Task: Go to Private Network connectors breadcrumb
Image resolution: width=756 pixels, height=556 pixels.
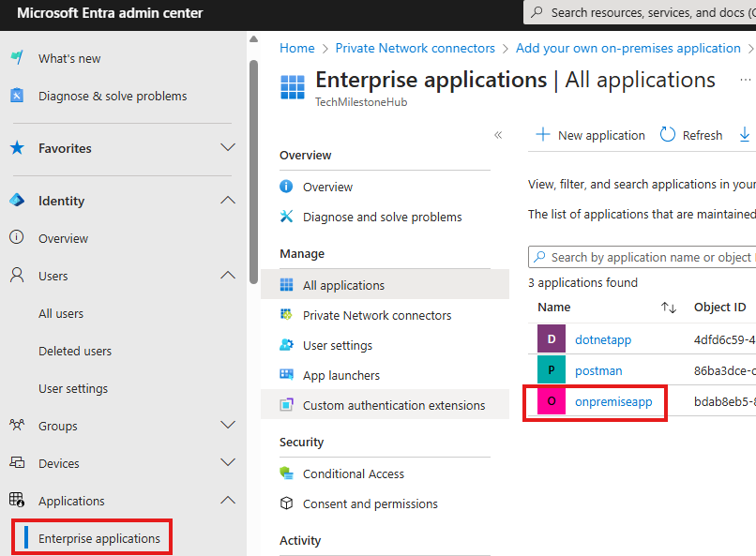Action: coord(416,48)
